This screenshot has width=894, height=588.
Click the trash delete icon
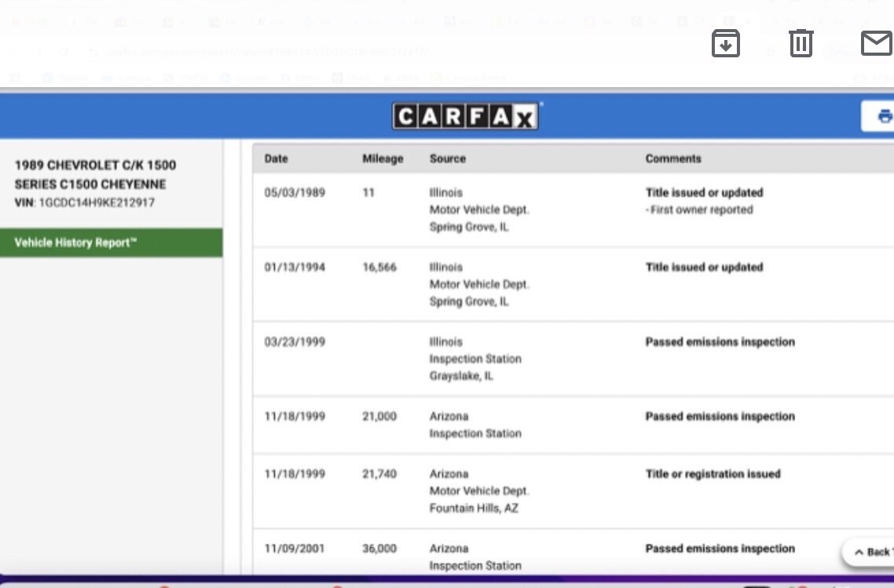[x=801, y=43]
